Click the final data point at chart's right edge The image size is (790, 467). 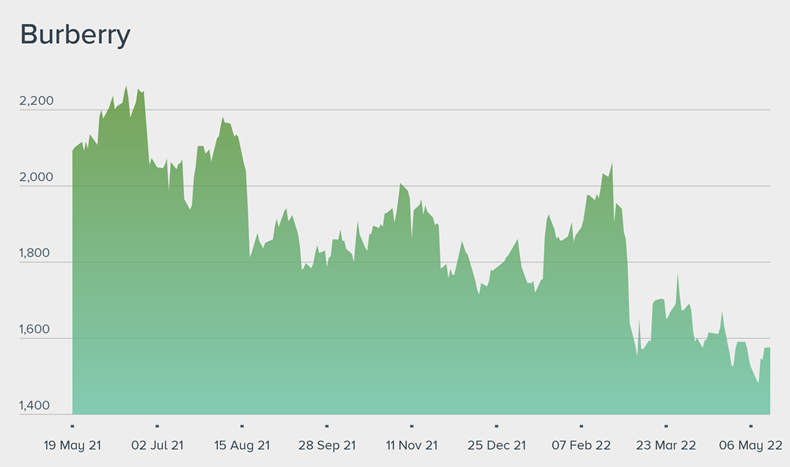(x=769, y=349)
